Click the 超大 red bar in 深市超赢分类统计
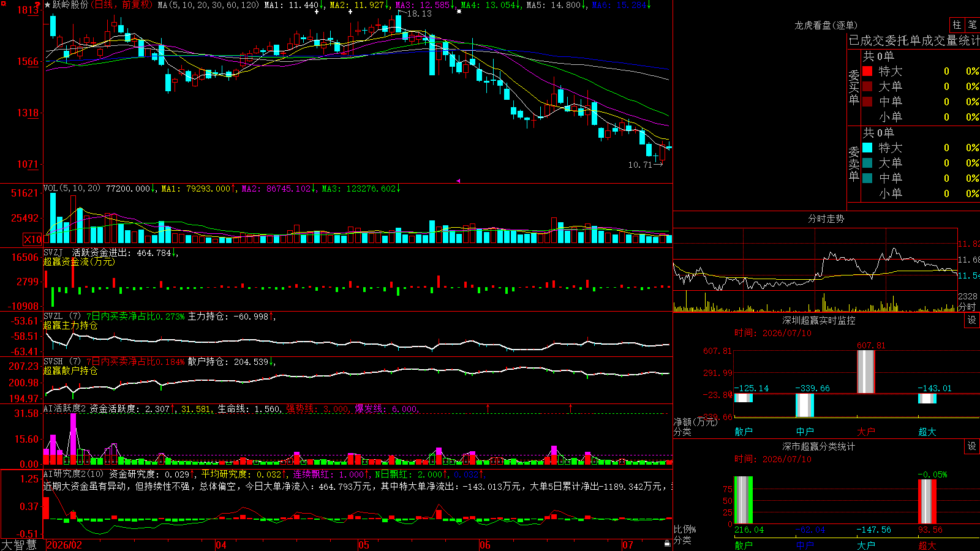 coord(927,501)
